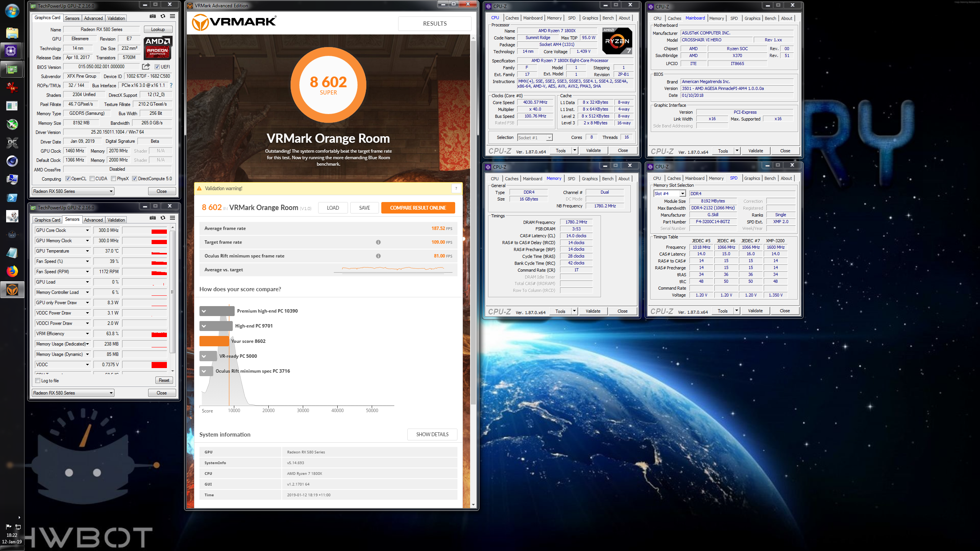Toggle the UEFI checkbox
The image size is (980, 551).
click(157, 67)
